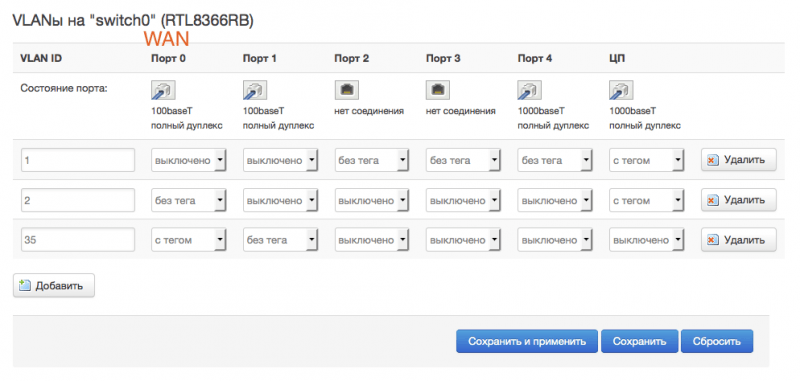
Task: Click the Port 3 disconnected port icon
Action: tap(438, 90)
